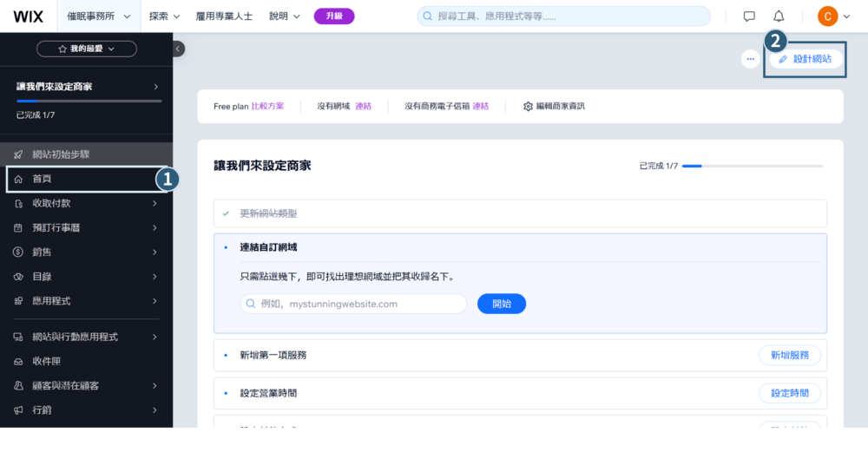Click the 銷售 dollar icon
Screen dimensions: 868x452
18,252
